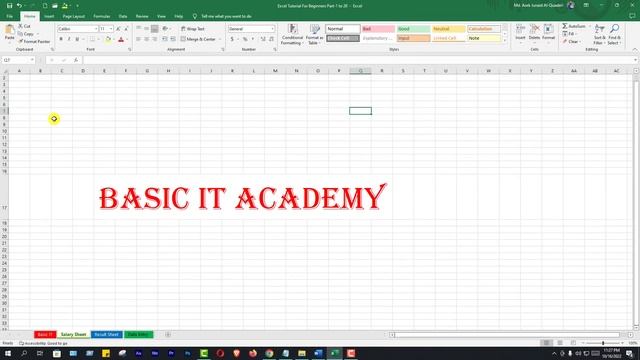640x360 pixels.
Task: Apply the Comma Style format
Action: [x=253, y=39]
